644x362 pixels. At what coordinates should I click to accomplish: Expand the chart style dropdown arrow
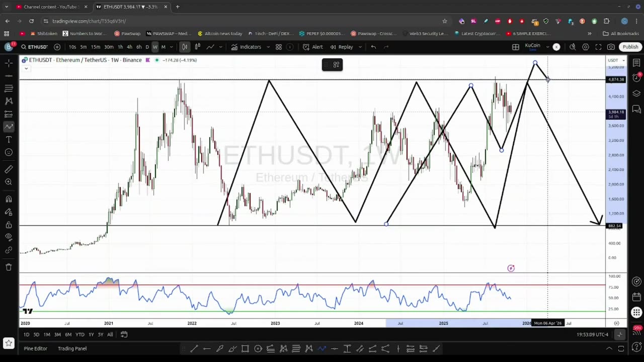click(220, 47)
